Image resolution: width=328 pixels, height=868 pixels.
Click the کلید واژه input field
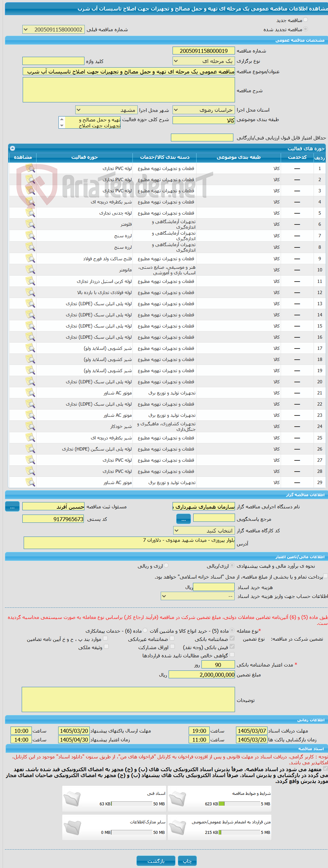coord(53,61)
